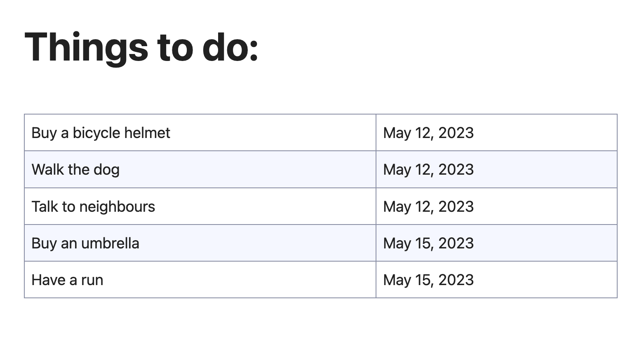Click the date next to "Have a run"

pos(428,280)
